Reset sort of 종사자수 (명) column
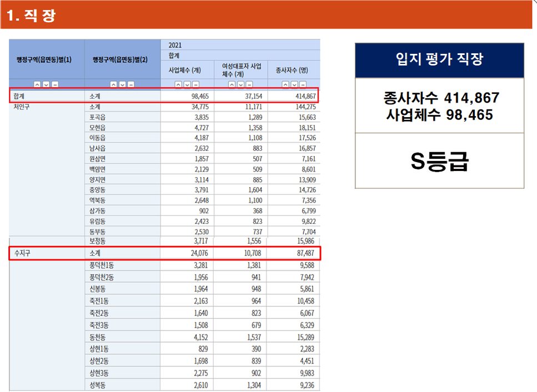Screen dimensions: 537x392 [303, 84]
